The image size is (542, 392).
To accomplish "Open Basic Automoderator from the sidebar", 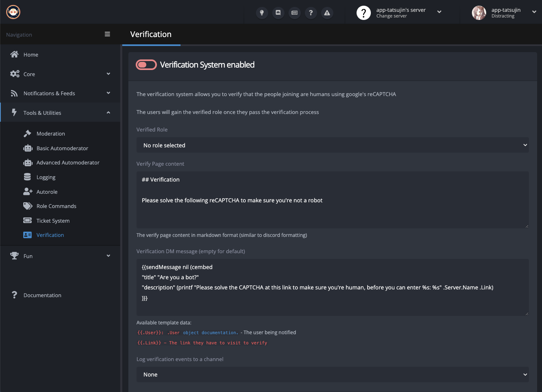I will point(62,148).
